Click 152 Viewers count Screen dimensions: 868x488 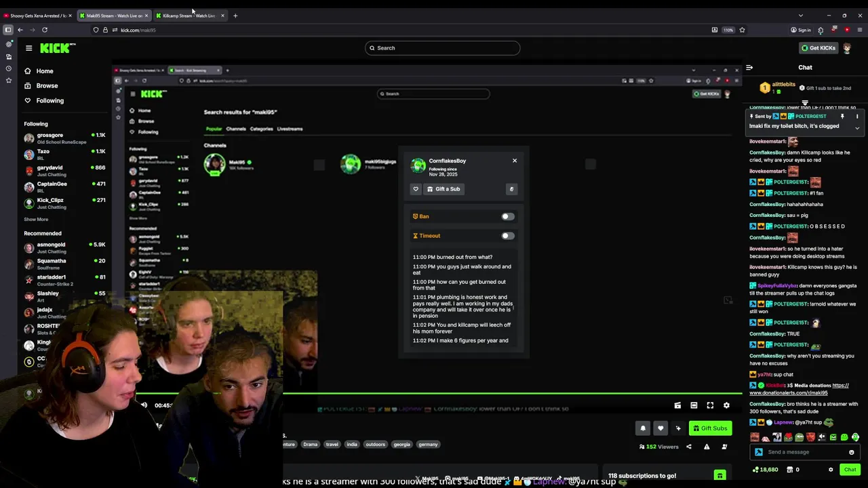[x=658, y=447]
